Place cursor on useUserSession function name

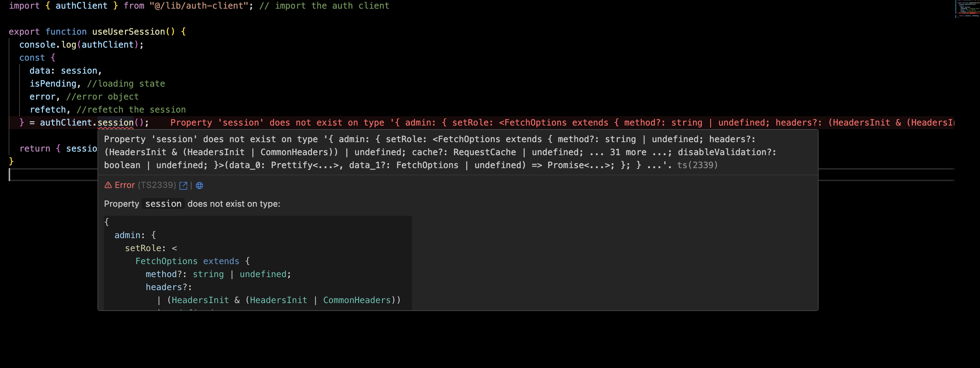click(x=128, y=31)
